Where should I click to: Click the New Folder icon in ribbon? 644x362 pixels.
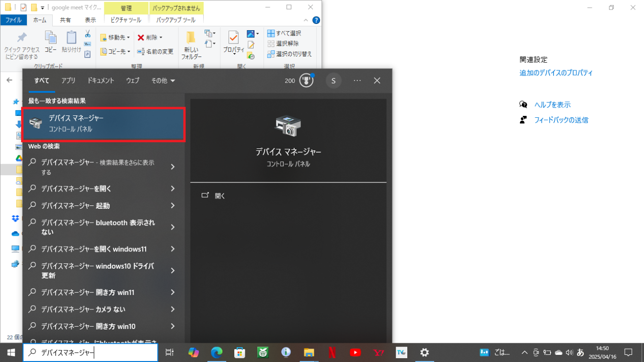pyautogui.click(x=191, y=45)
